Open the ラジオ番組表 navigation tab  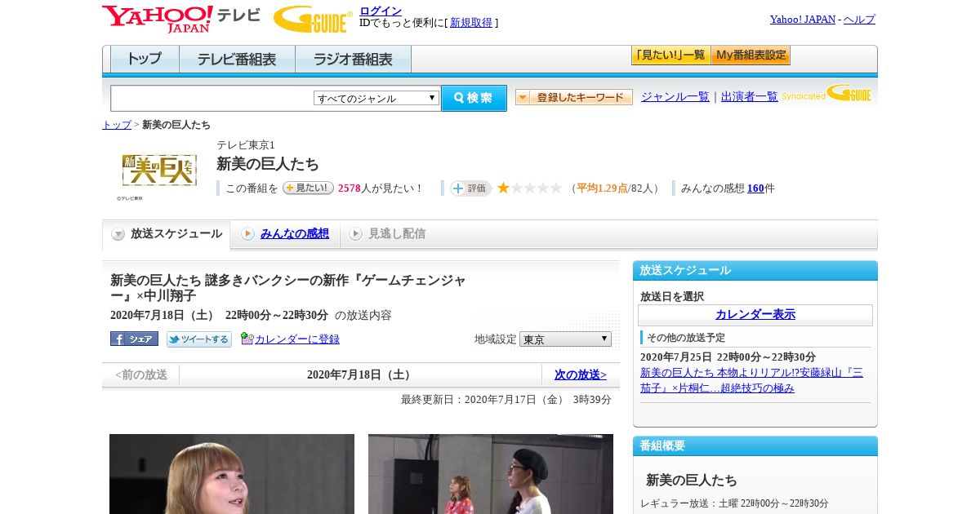click(x=353, y=59)
